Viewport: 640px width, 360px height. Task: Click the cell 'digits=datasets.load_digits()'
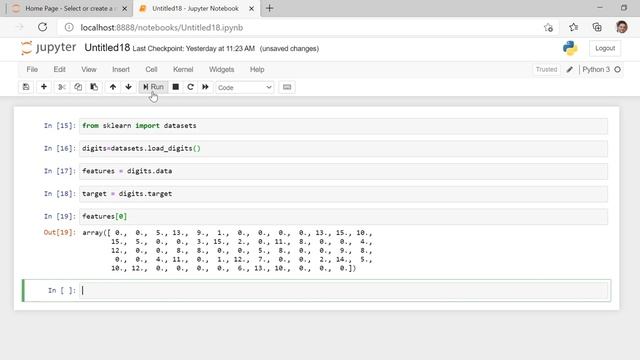(x=343, y=149)
